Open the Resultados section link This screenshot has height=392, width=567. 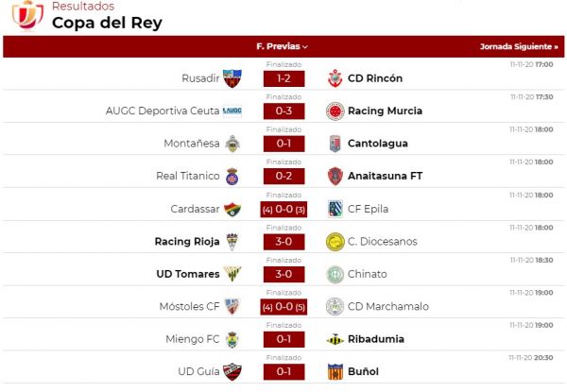[x=83, y=7]
